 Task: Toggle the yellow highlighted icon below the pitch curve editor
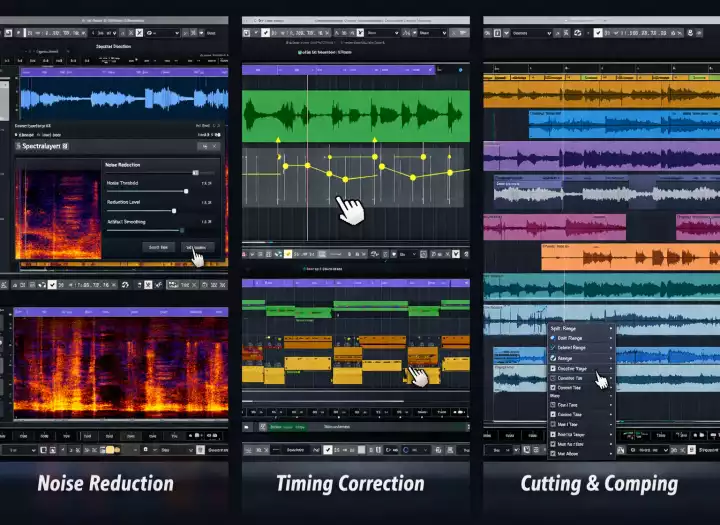click(288, 254)
